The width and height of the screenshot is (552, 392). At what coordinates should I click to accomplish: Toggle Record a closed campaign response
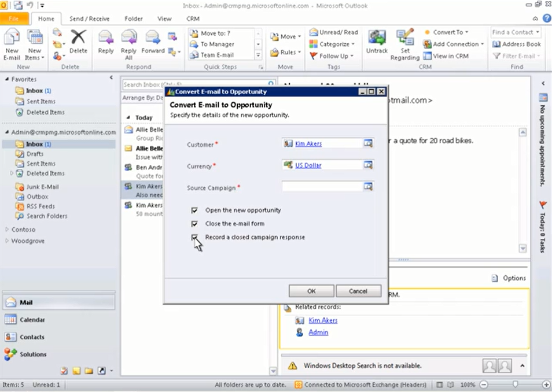194,237
